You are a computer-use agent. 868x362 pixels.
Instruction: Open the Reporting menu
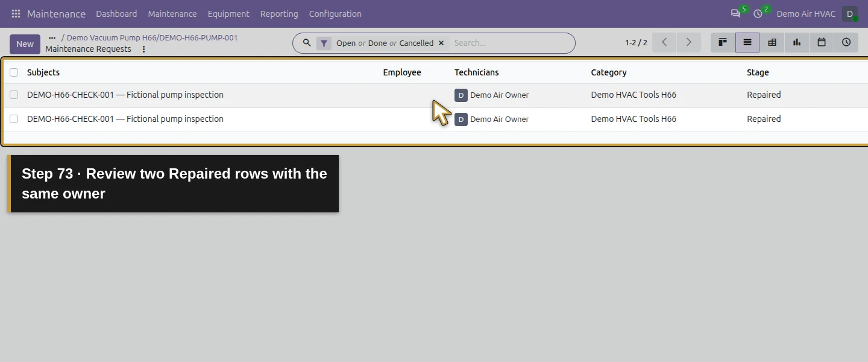tap(279, 13)
